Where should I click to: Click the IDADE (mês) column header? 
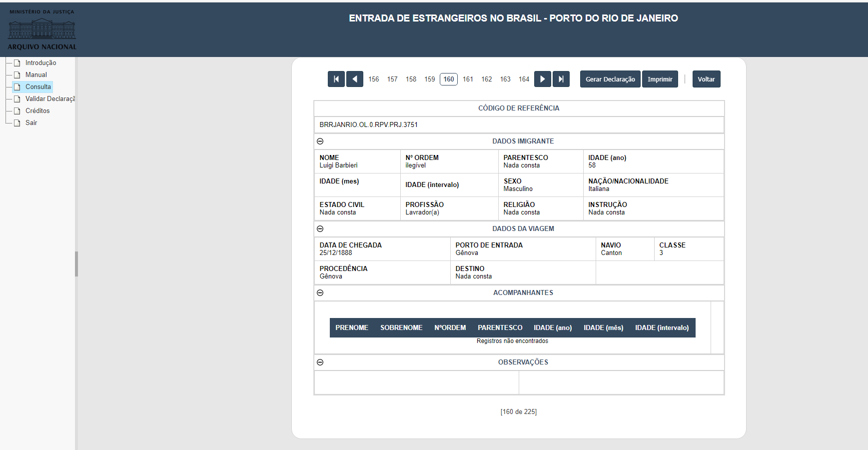(604, 328)
